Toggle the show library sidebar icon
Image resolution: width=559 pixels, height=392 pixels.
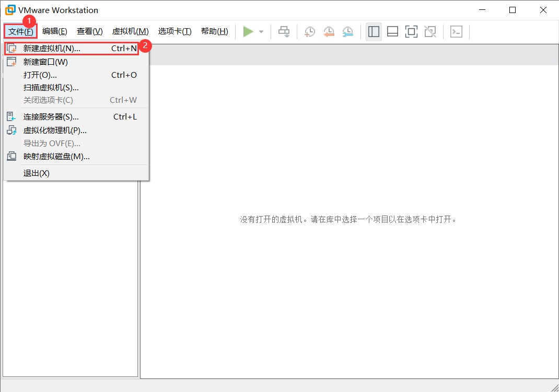pyautogui.click(x=374, y=32)
